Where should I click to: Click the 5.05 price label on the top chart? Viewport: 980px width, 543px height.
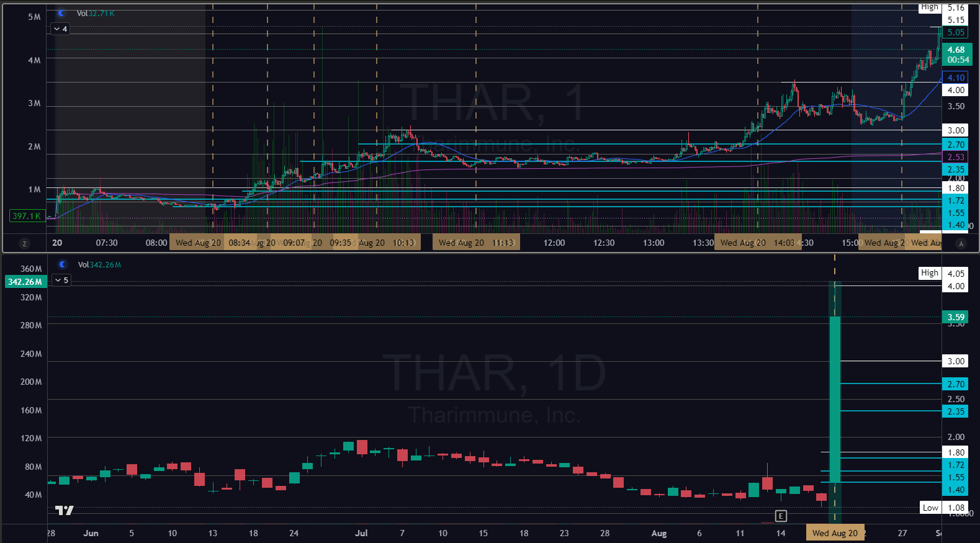point(956,32)
